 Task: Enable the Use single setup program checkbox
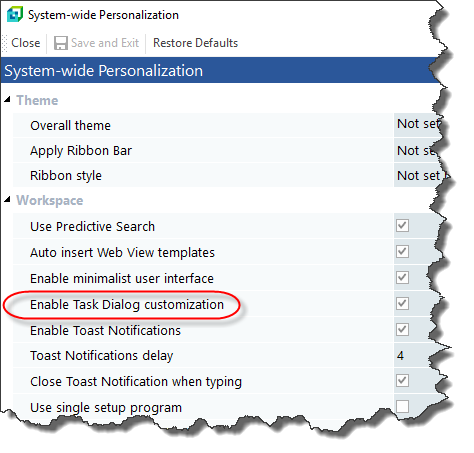[x=403, y=407]
